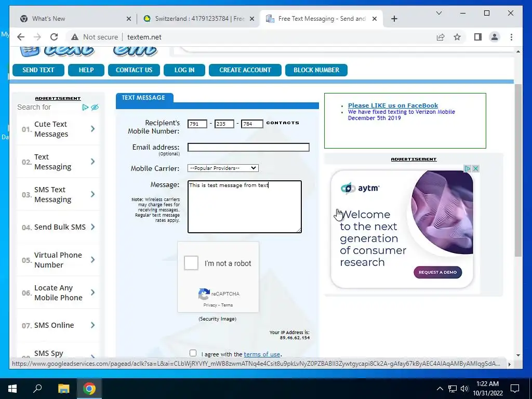Open the Mobile Carrier dropdown
Screen dimensions: 532x399
[223, 168]
